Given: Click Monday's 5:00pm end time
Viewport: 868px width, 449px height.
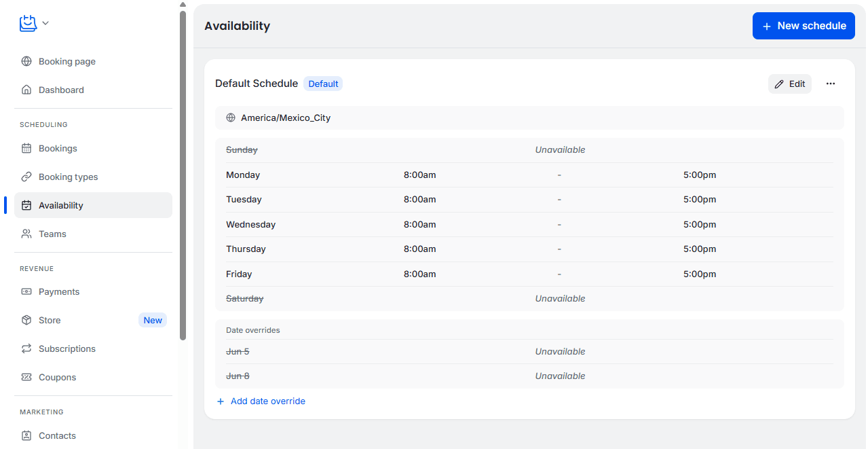Looking at the screenshot, I should [700, 175].
